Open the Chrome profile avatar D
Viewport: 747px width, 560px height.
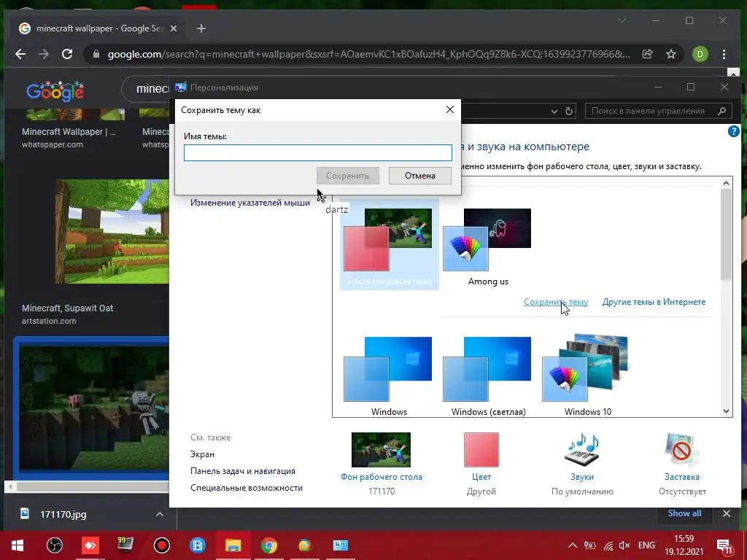point(700,54)
